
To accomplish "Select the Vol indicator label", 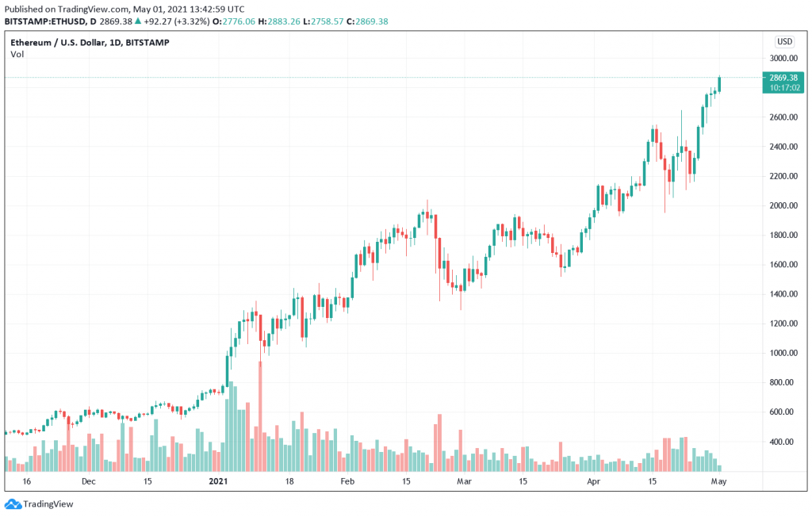I will coord(17,55).
